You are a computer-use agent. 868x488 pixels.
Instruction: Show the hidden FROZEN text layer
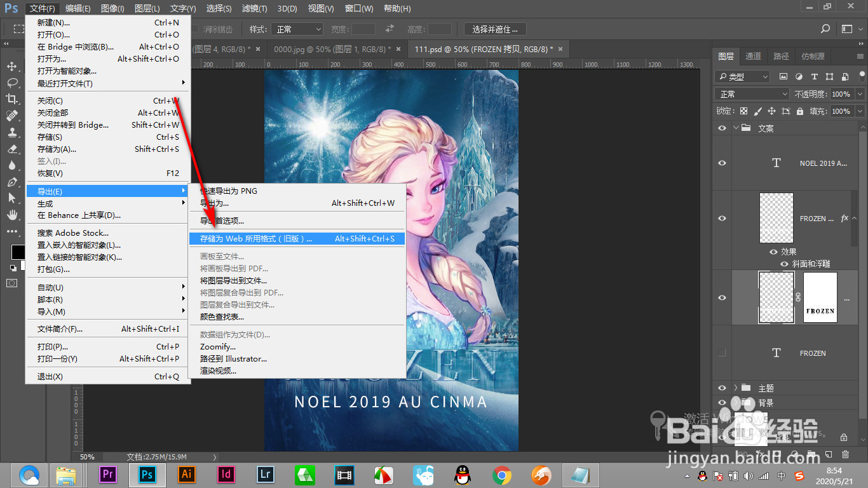point(722,353)
